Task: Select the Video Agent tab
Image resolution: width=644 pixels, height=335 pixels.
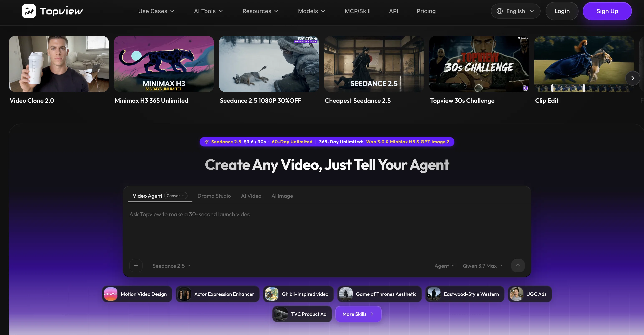Action: 147,196
